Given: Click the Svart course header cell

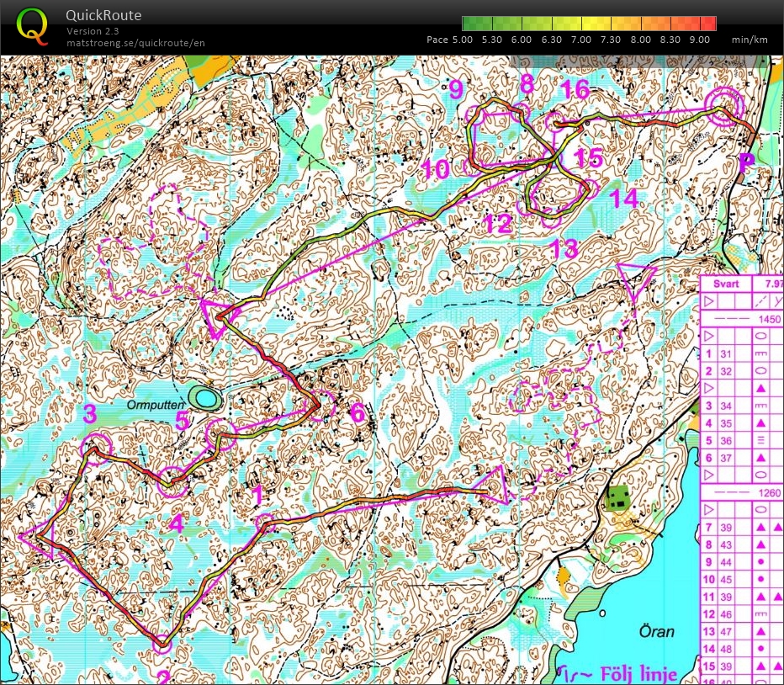Looking at the screenshot, I should 727,284.
